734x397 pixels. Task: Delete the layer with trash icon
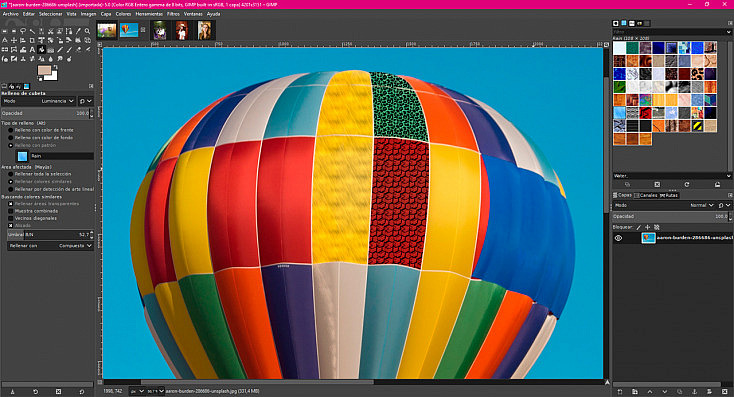coord(725,391)
